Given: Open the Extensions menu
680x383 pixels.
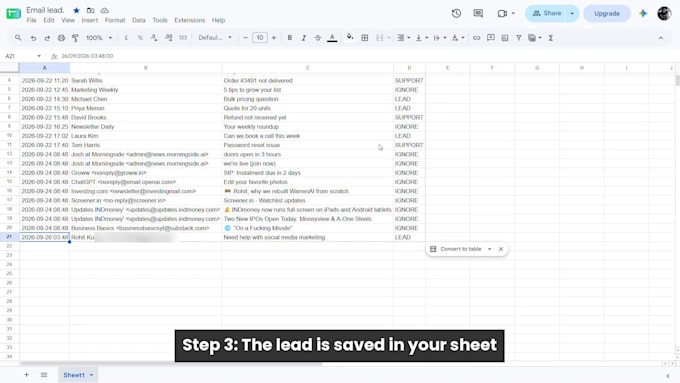Looking at the screenshot, I should (x=190, y=20).
